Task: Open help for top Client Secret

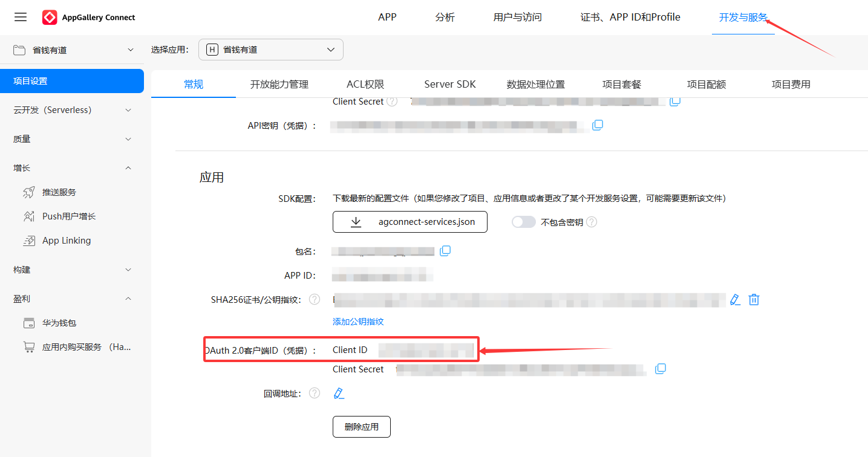Action: [x=392, y=102]
